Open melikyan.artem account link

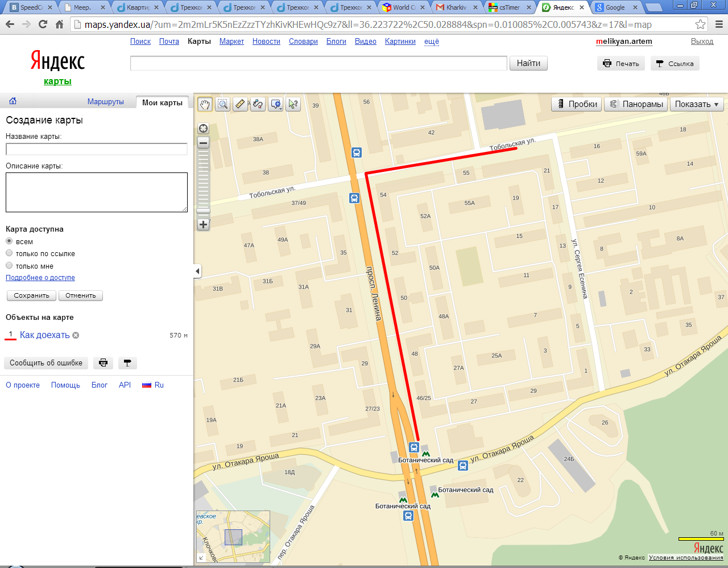(x=624, y=42)
